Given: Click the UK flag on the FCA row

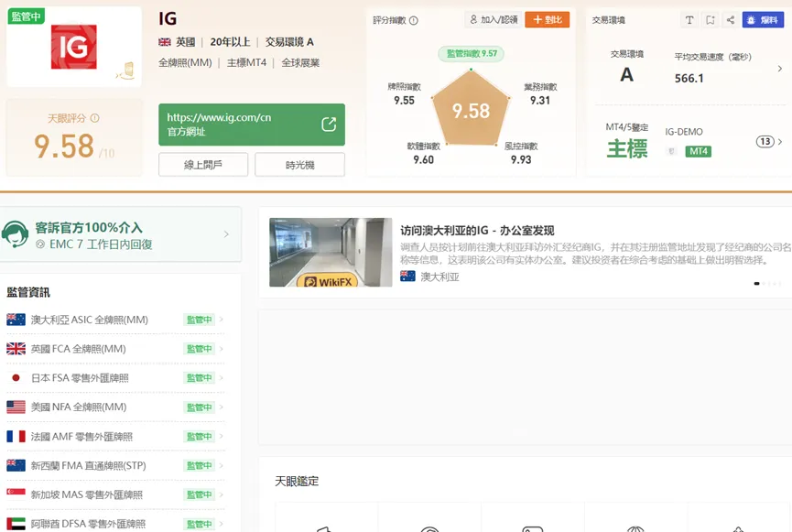Looking at the screenshot, I should click(16, 349).
